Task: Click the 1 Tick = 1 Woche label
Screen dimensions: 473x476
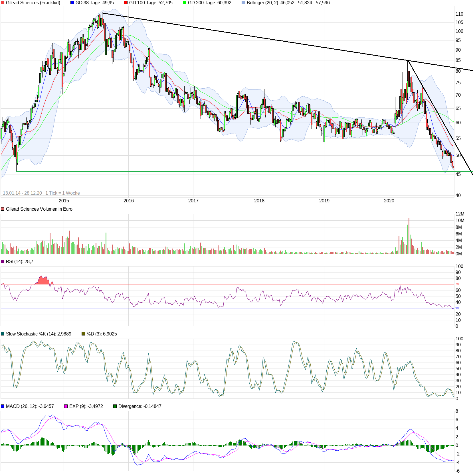Action: pyautogui.click(x=62, y=193)
